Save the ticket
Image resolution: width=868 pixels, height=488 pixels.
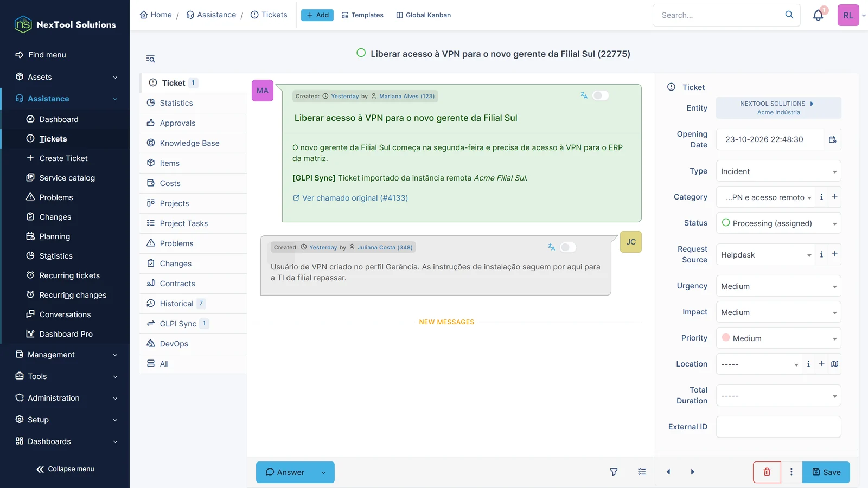826,472
